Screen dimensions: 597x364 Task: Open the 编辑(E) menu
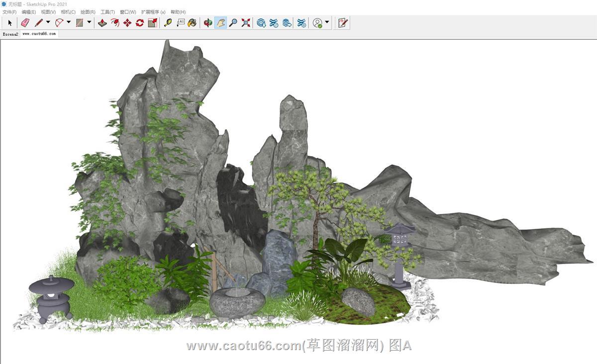29,12
